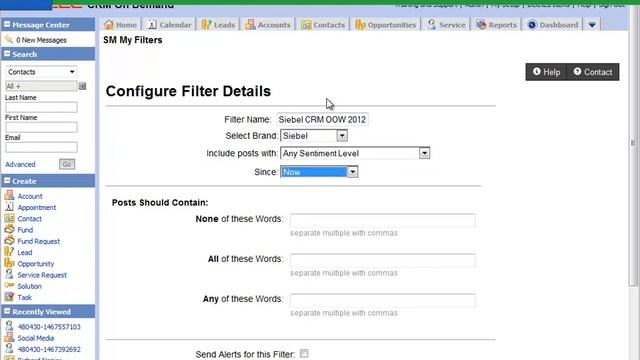Viewport: 640px width, 360px height.
Task: Go to the Accounts tab
Action: pos(268,24)
